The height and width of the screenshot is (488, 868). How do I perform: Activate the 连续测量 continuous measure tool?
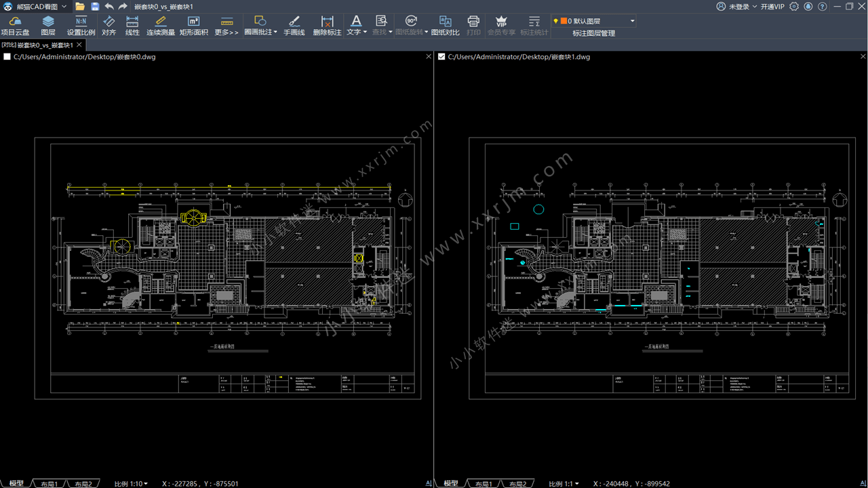click(x=161, y=26)
